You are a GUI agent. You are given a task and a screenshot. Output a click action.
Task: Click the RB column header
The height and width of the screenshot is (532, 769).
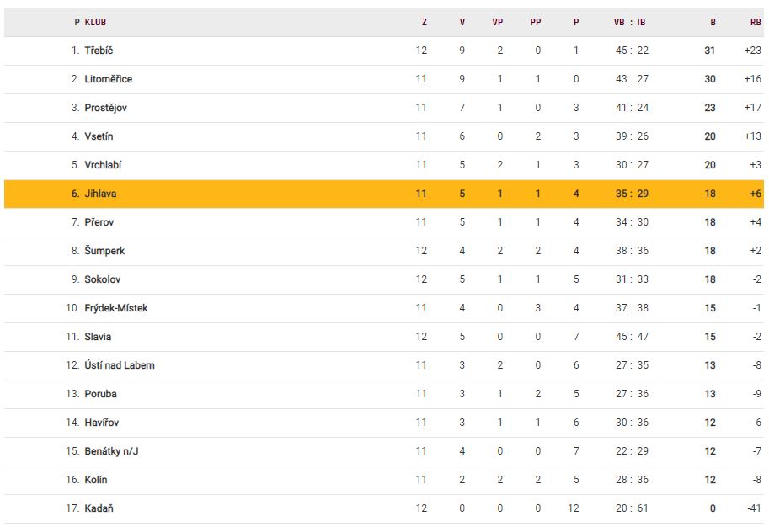755,23
